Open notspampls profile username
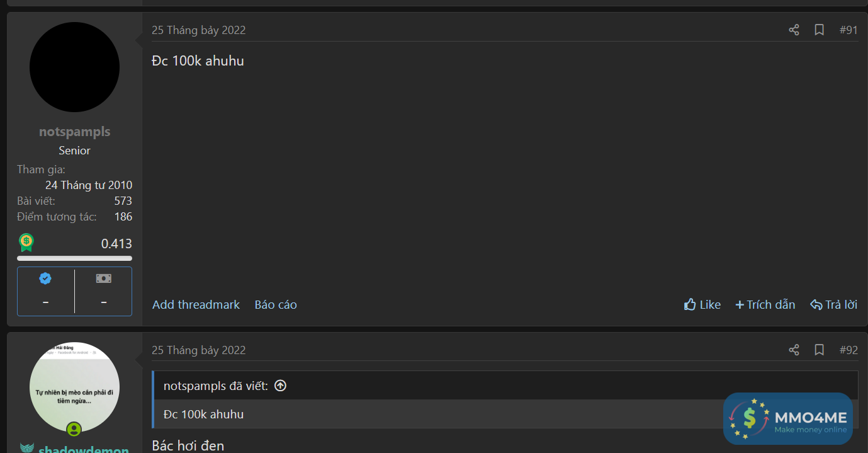The width and height of the screenshot is (868, 453). 74,132
